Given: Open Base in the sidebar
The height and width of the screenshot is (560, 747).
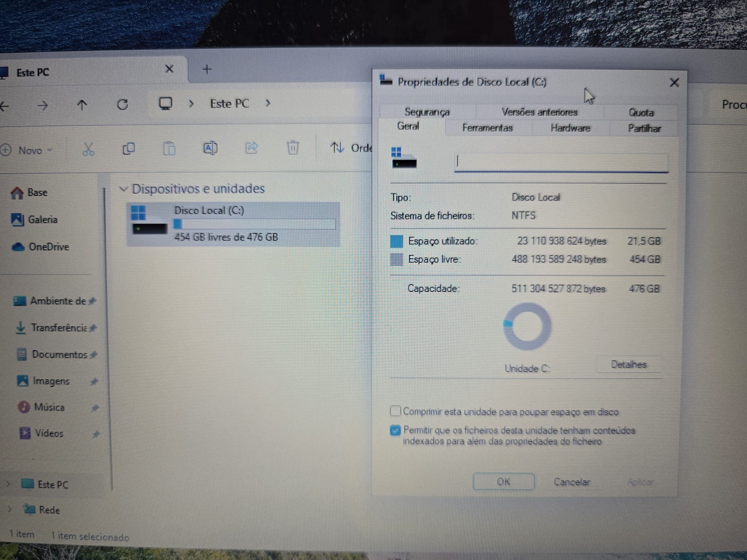Looking at the screenshot, I should [29, 193].
